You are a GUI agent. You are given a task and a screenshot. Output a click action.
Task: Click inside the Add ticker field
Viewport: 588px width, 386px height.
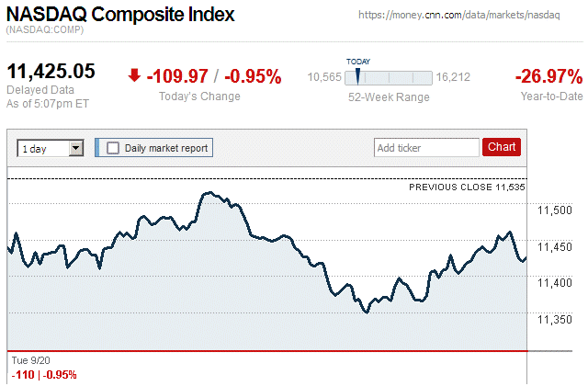coord(425,147)
